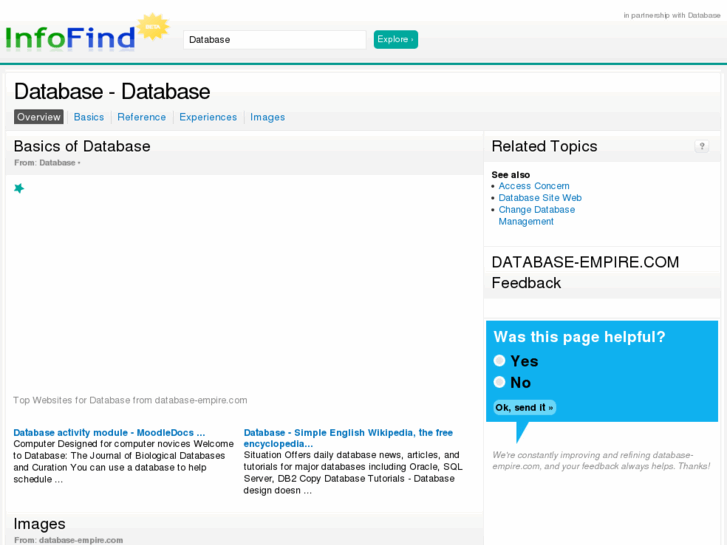Click the 'Basics of Database' heading
Screen dimensions: 727x545
[x=82, y=147]
